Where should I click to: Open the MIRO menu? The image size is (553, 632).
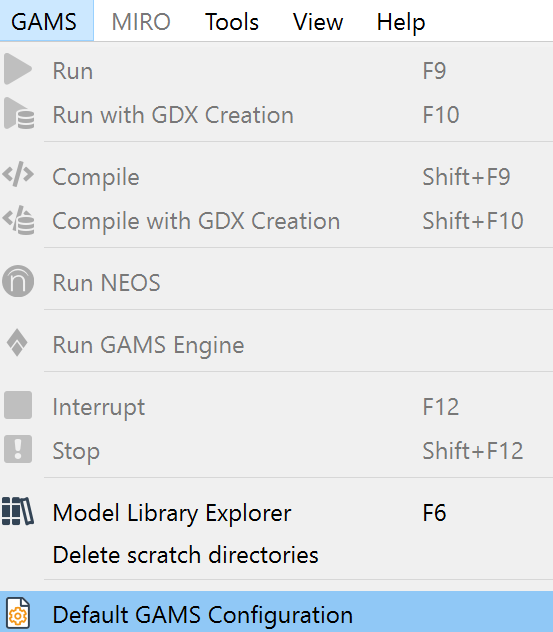[141, 21]
